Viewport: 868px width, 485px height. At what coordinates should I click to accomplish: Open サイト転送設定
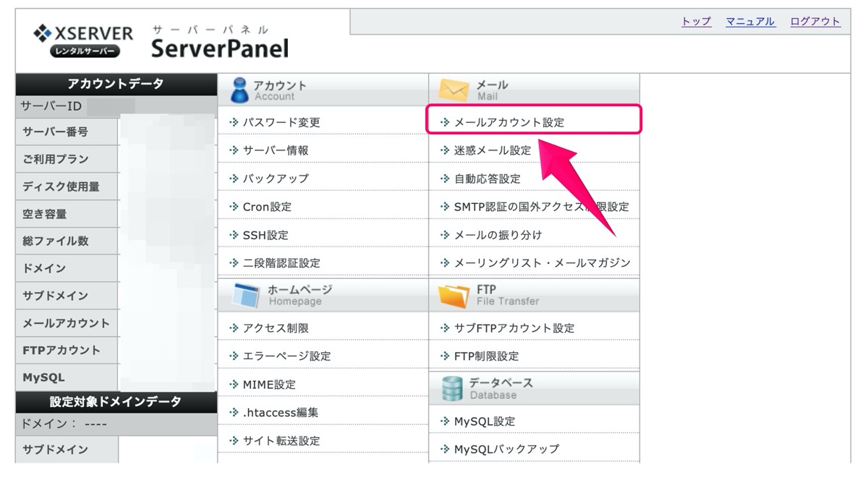[281, 440]
